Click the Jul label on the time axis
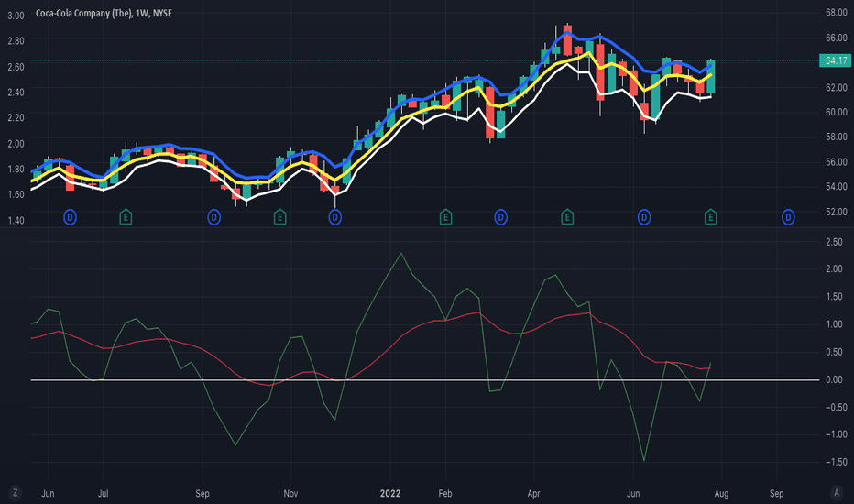The width and height of the screenshot is (854, 504). tap(103, 494)
